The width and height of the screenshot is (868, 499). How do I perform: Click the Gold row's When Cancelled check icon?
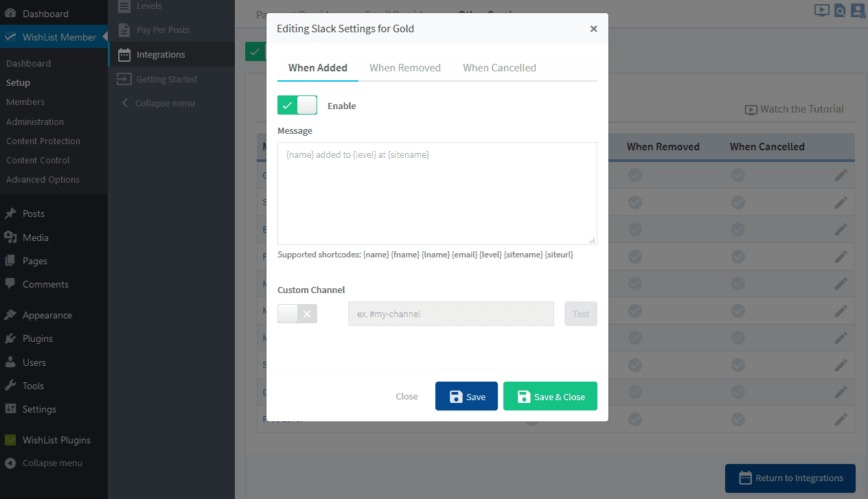pos(738,175)
